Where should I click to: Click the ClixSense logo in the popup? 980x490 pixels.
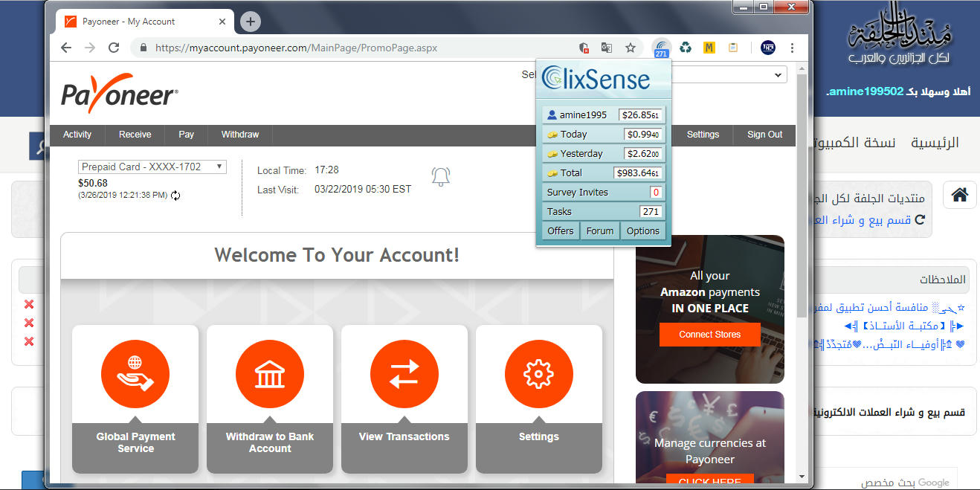pyautogui.click(x=596, y=78)
